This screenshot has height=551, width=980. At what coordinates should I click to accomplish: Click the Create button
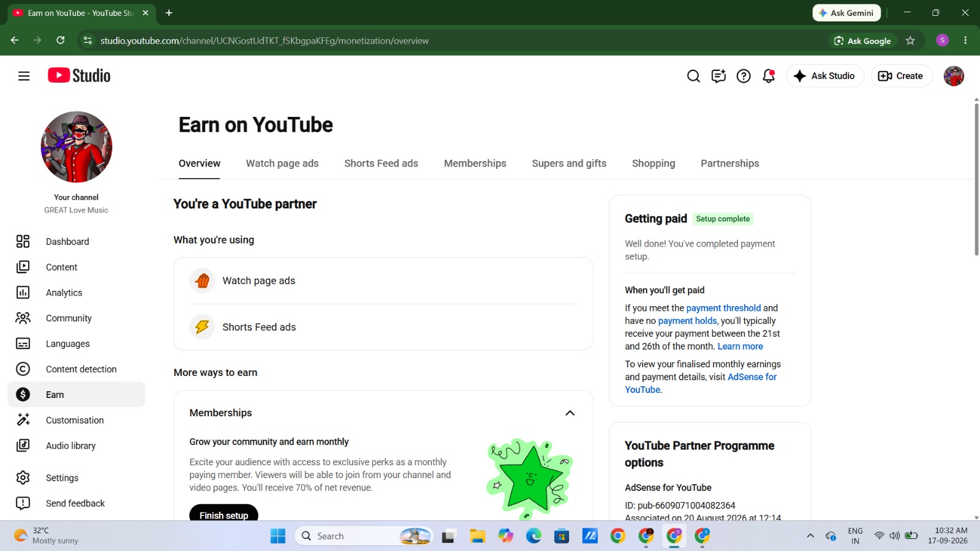click(x=901, y=76)
